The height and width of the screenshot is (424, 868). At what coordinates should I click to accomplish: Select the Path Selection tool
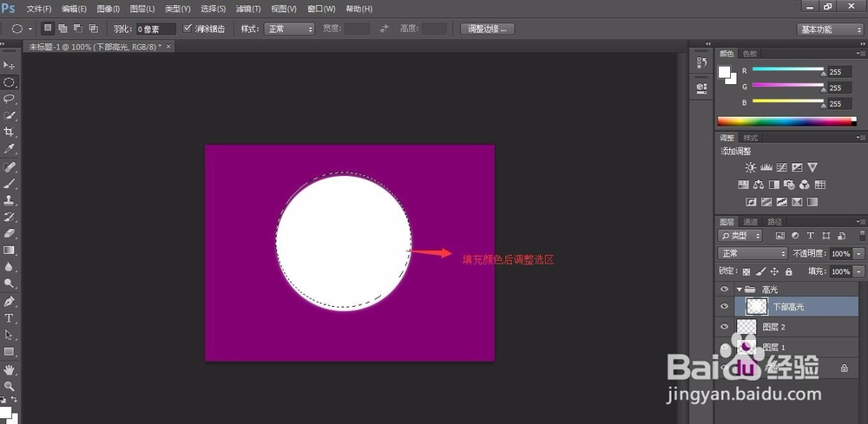coord(9,335)
